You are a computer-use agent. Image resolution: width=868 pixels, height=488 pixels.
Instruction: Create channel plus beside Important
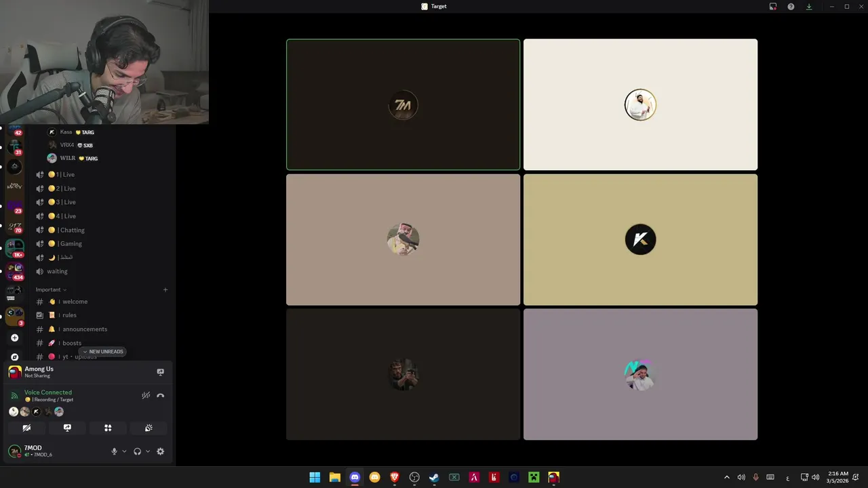(165, 289)
